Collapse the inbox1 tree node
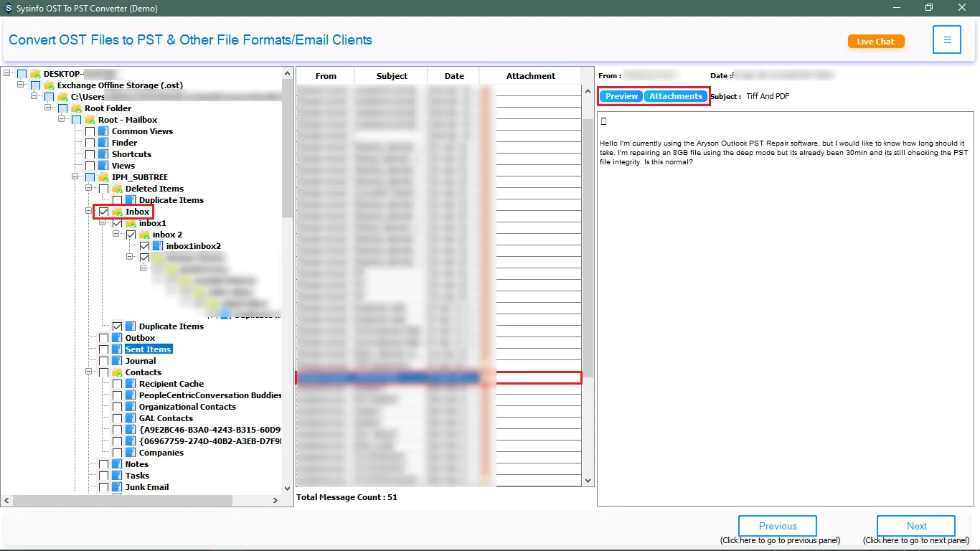This screenshot has height=551, width=980. [x=103, y=223]
